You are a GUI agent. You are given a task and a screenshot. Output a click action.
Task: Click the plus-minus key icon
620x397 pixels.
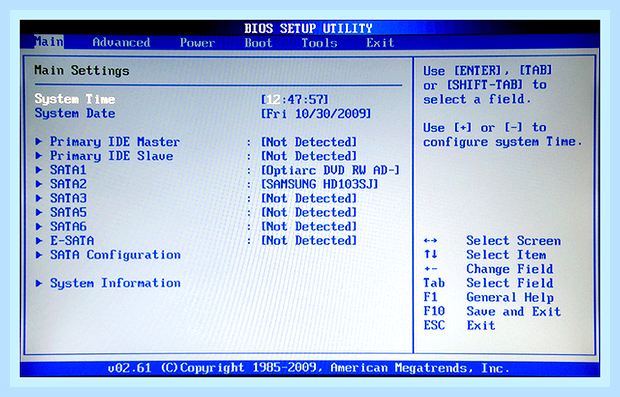pos(430,269)
